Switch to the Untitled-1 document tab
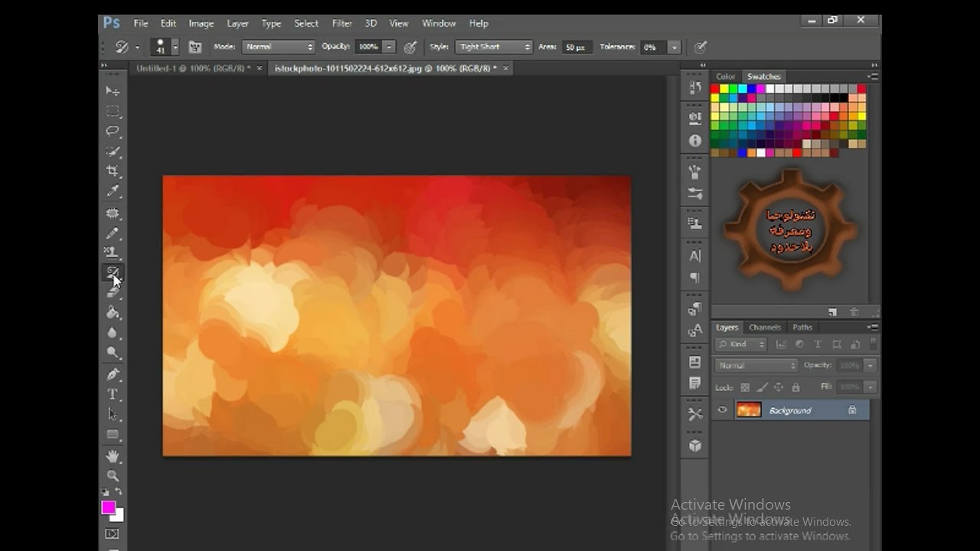The image size is (980, 551). [x=193, y=68]
